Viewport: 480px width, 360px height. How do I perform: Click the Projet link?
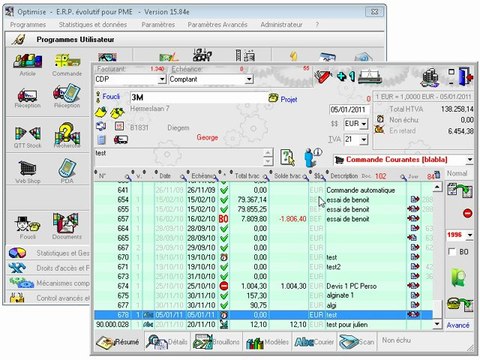tap(289, 99)
